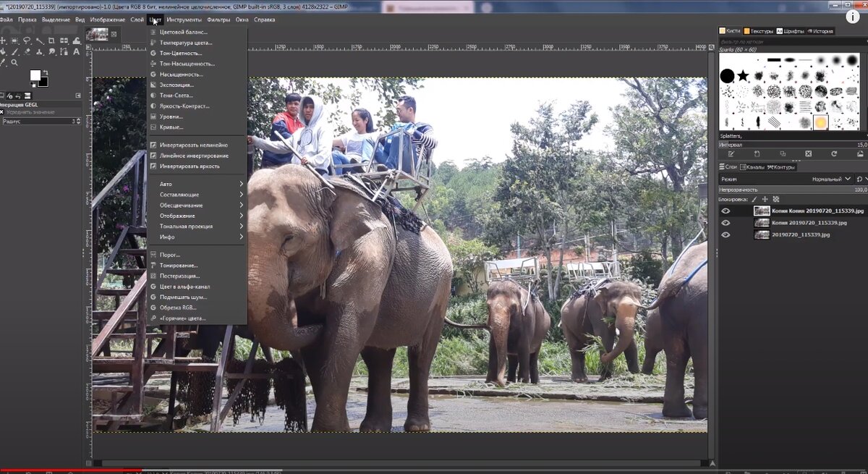Click the Delete brush icon
This screenshot has width=868, height=474.
(x=808, y=153)
